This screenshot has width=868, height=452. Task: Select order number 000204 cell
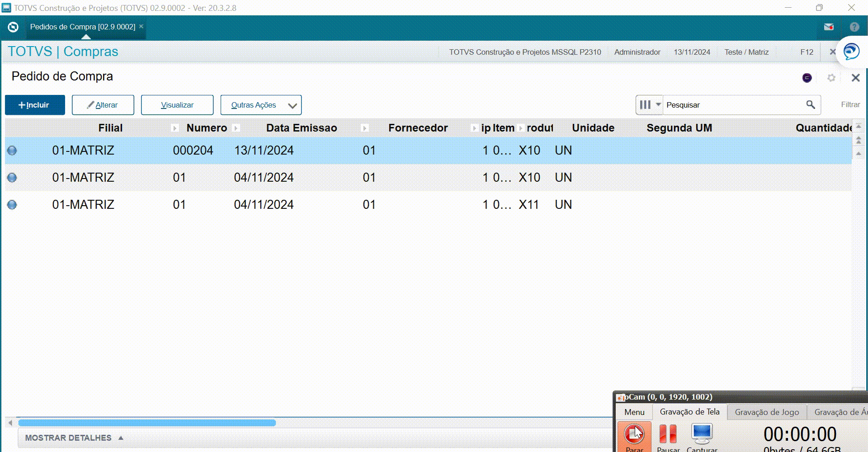(x=193, y=151)
